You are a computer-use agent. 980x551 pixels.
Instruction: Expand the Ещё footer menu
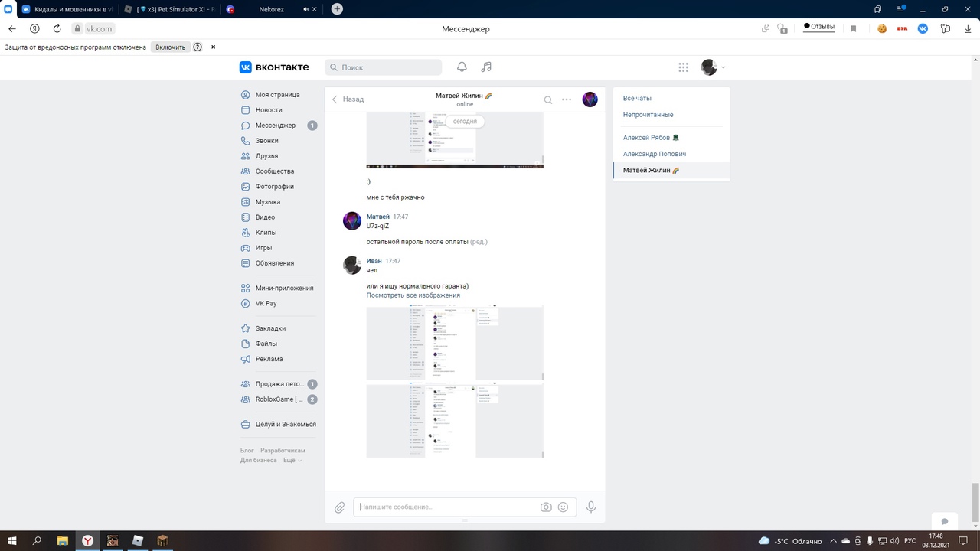click(292, 461)
